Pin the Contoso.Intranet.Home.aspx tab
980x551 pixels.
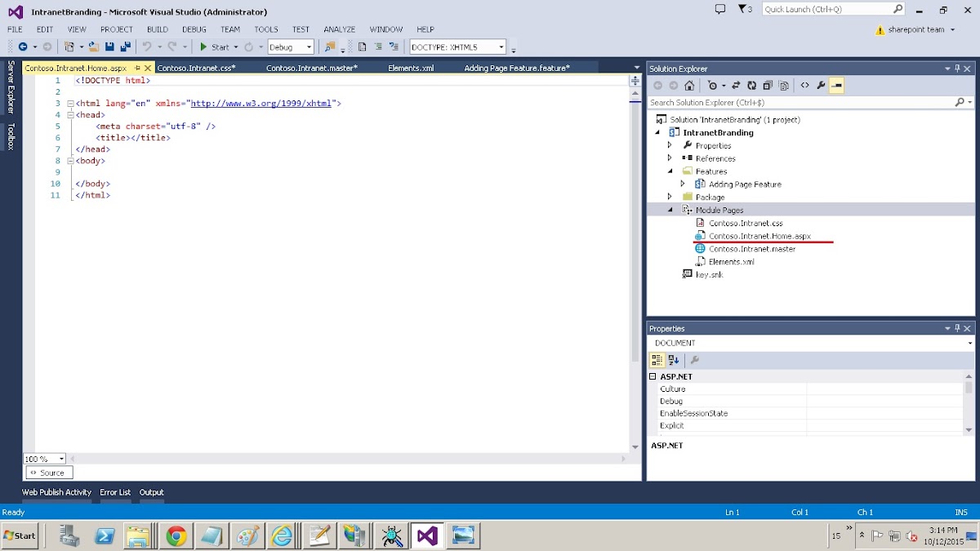coord(137,68)
